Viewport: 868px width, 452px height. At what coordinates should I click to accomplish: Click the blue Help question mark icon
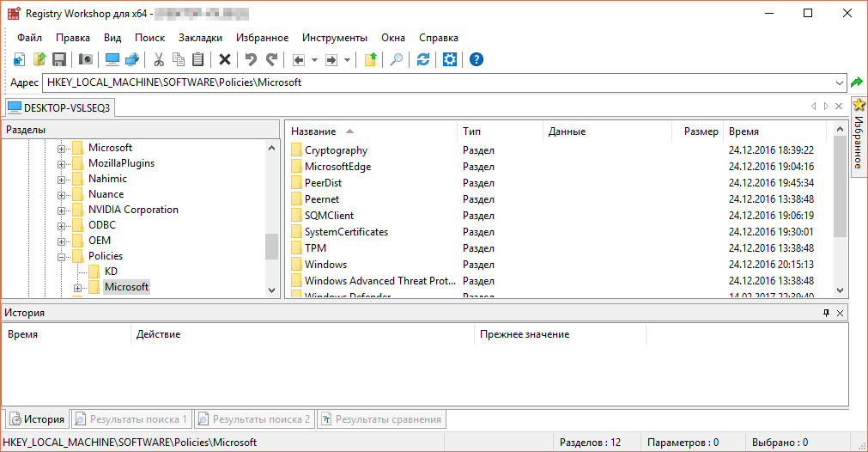[476, 59]
